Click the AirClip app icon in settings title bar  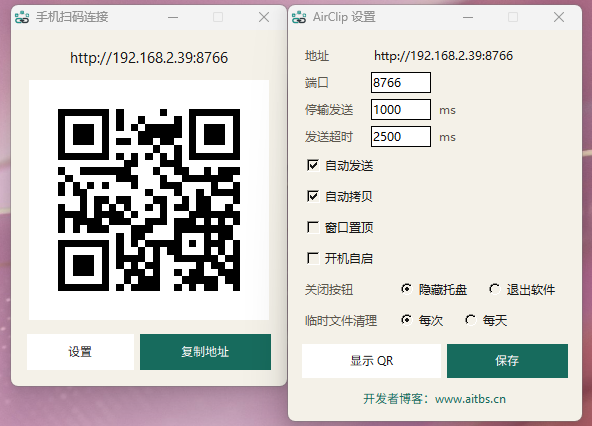click(299, 17)
